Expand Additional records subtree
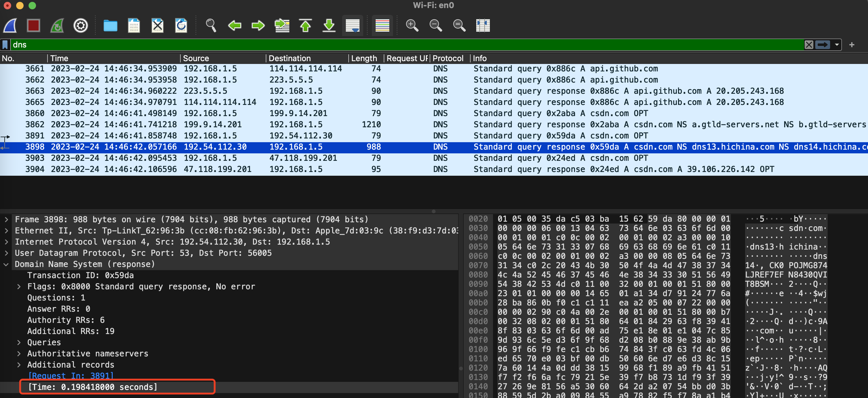Image resolution: width=868 pixels, height=398 pixels. click(19, 365)
